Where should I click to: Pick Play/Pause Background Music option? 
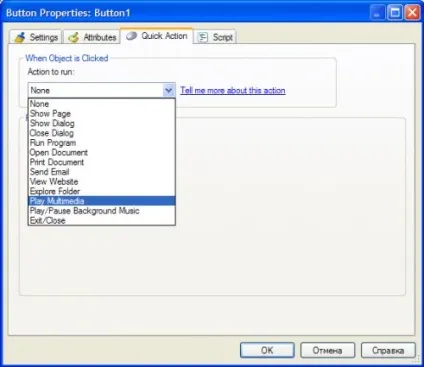tap(102, 211)
